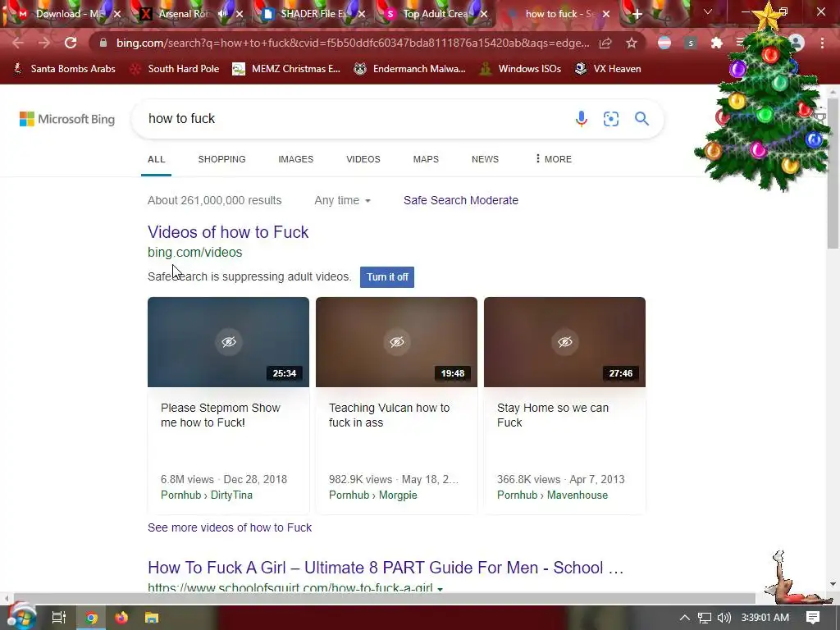Open the tab search chevron in title bar
The height and width of the screenshot is (630, 840).
708,11
